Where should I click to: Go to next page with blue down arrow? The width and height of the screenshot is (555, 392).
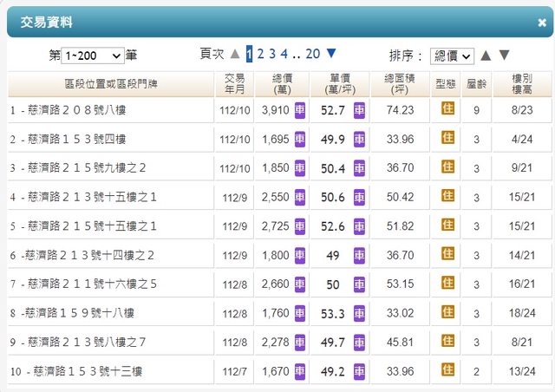tap(330, 54)
